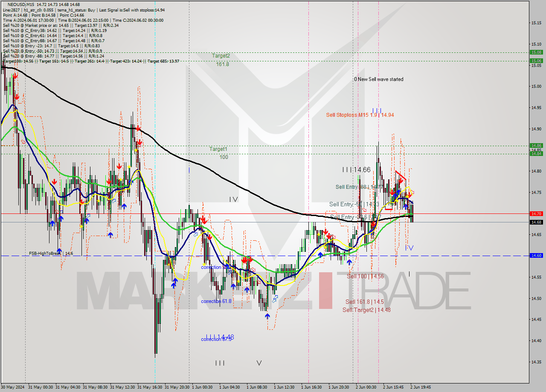Click the Sell Target2 | 14.48 label

(x=366, y=310)
